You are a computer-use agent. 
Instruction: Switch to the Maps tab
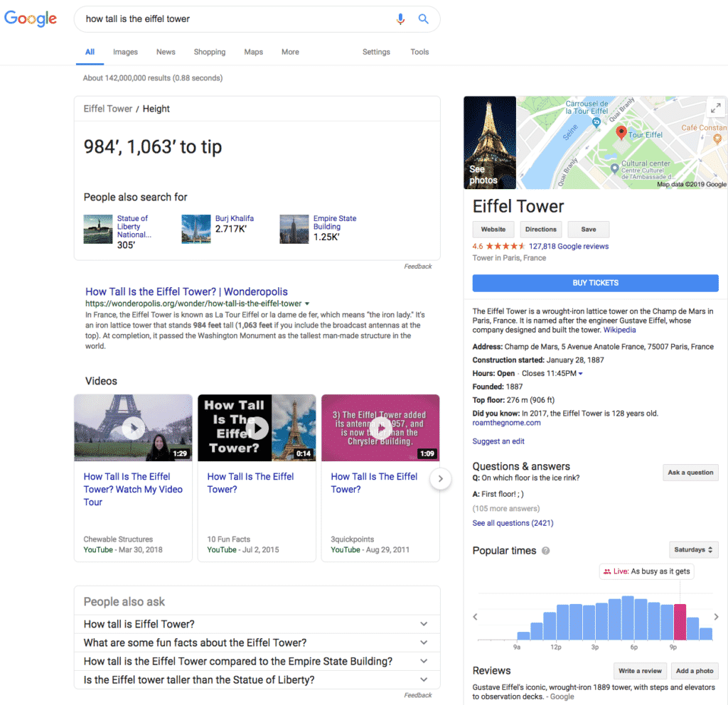coord(254,52)
